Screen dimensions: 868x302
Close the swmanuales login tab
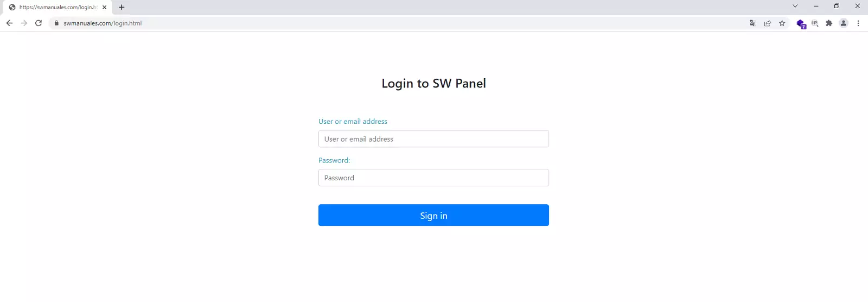tap(105, 7)
